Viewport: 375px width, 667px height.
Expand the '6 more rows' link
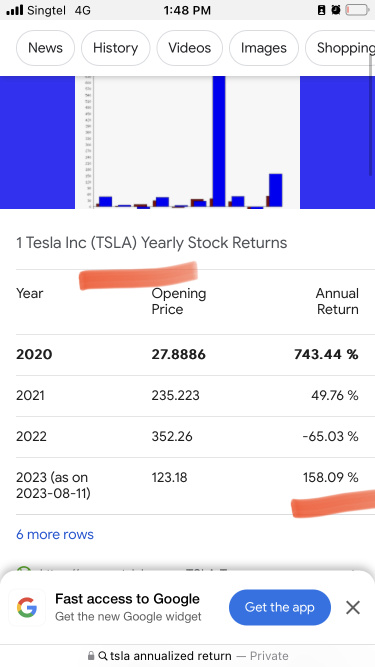click(55, 534)
